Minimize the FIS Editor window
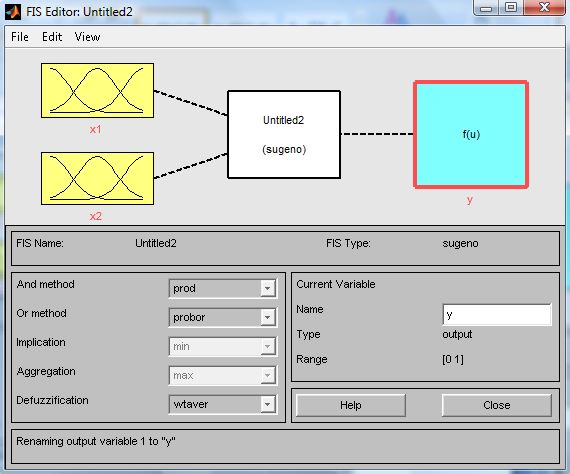Viewport: 570px width, 474px height. (x=486, y=8)
